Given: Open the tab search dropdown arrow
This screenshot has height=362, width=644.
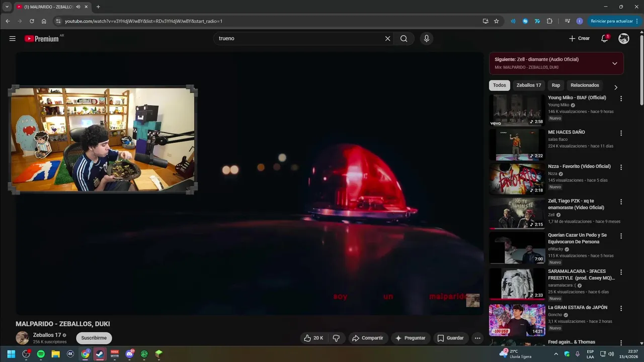Looking at the screenshot, I should [7, 7].
